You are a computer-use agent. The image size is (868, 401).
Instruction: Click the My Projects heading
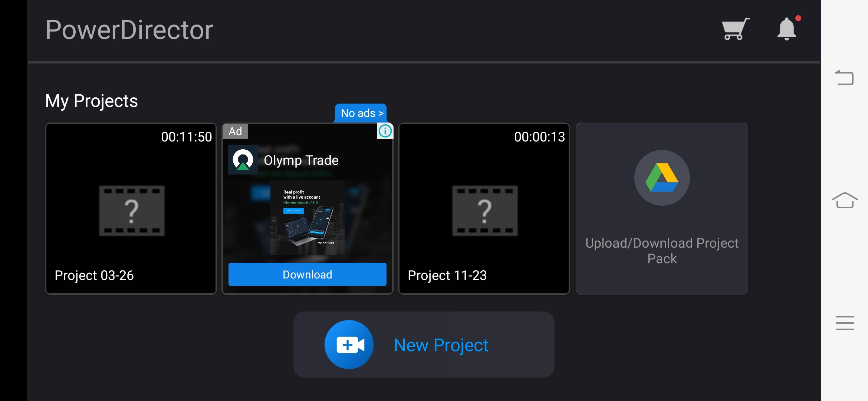point(92,101)
